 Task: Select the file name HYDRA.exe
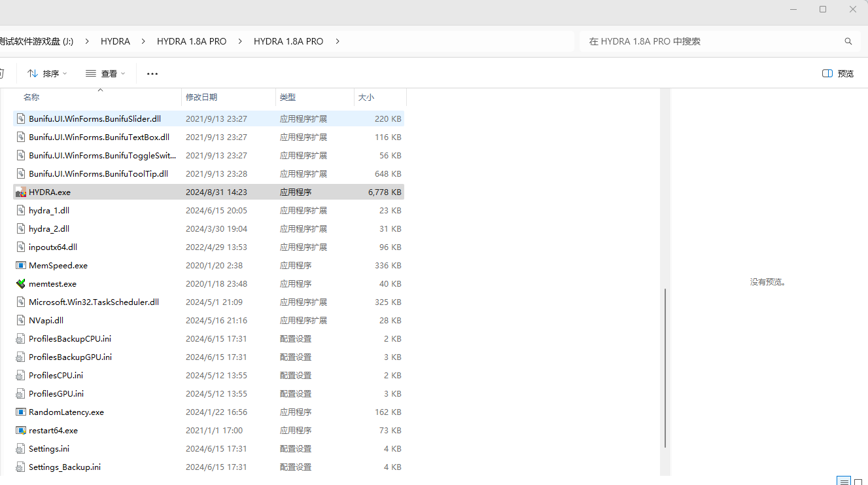coord(50,192)
